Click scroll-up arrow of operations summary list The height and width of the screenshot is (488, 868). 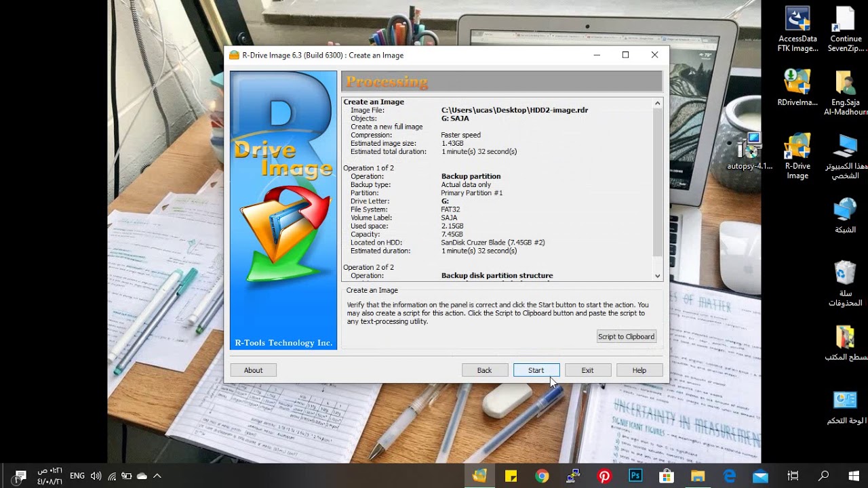point(657,103)
